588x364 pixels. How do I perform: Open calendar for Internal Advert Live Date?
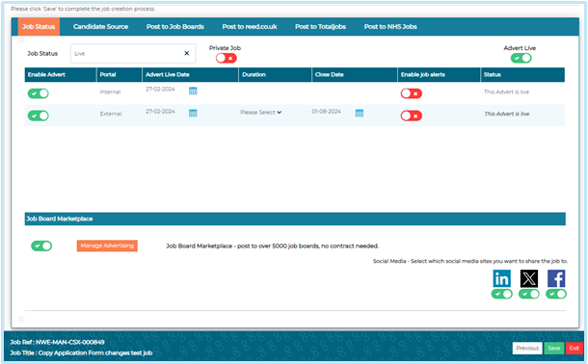pyautogui.click(x=193, y=91)
